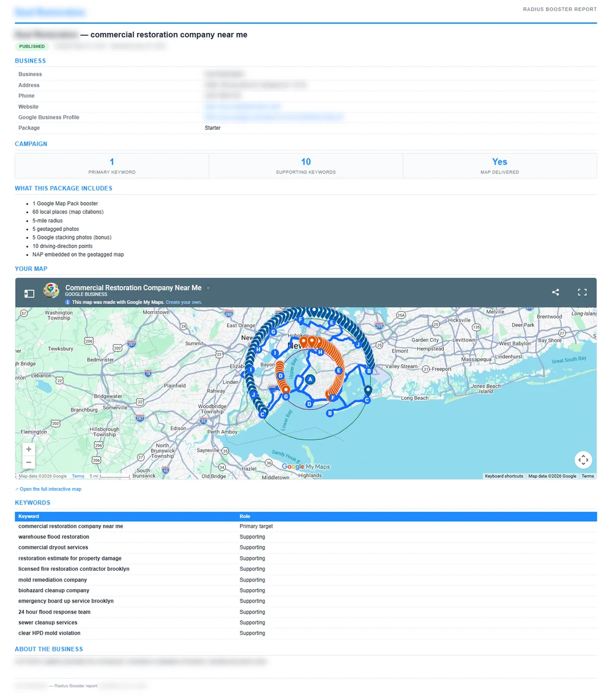Click the 'Starter' package value
This screenshot has height=700, width=612.
(x=213, y=128)
